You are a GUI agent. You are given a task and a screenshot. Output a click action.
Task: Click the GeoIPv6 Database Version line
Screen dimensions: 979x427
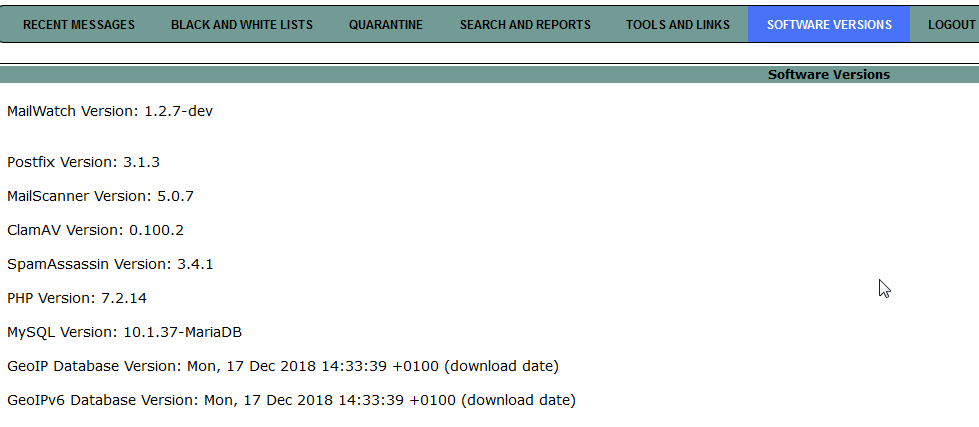coord(292,400)
